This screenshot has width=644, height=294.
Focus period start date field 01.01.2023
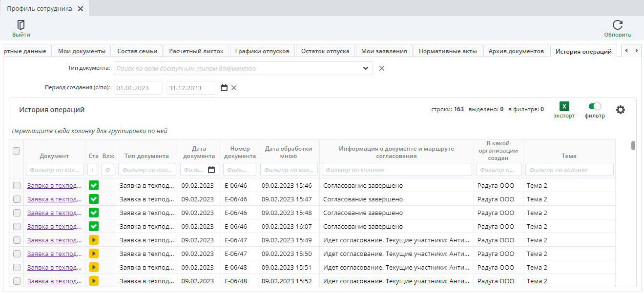coord(138,88)
